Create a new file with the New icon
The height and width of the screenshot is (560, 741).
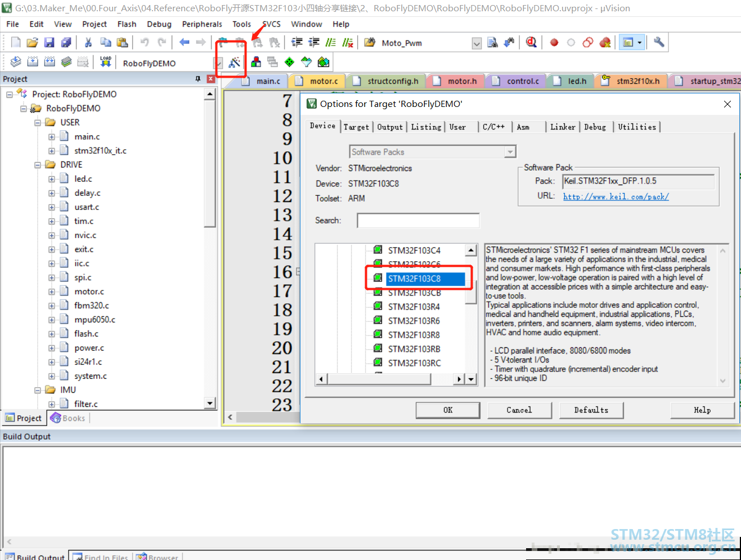(x=16, y=43)
